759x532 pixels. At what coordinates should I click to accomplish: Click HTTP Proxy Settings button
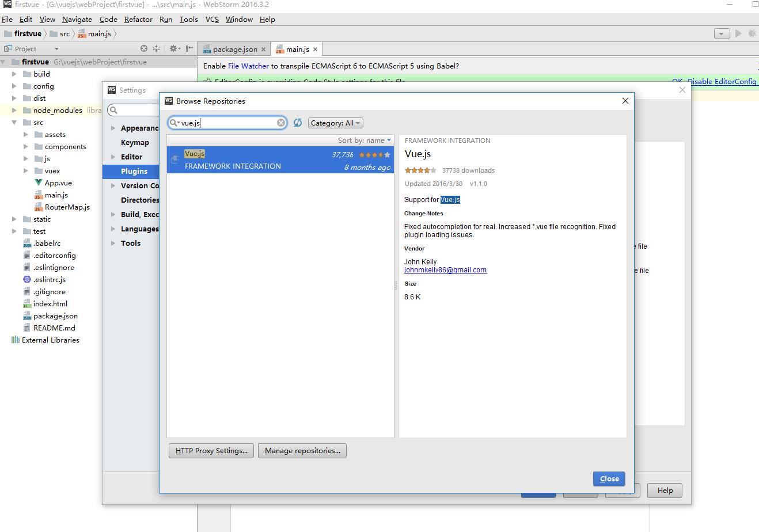(211, 451)
